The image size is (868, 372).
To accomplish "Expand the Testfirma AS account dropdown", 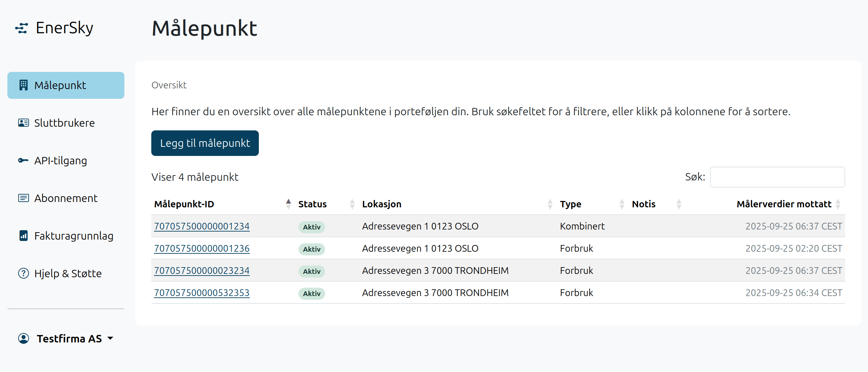I will click(110, 338).
